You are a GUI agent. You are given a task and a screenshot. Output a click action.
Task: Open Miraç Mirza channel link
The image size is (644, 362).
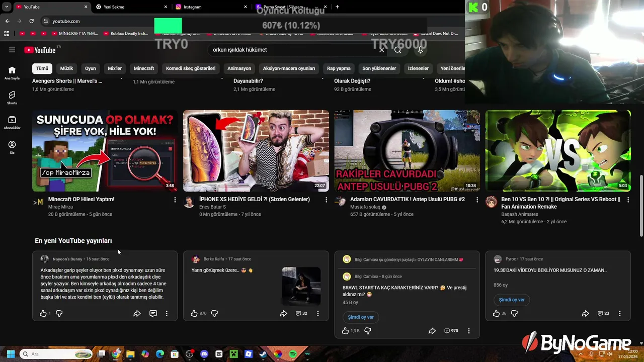click(60, 207)
